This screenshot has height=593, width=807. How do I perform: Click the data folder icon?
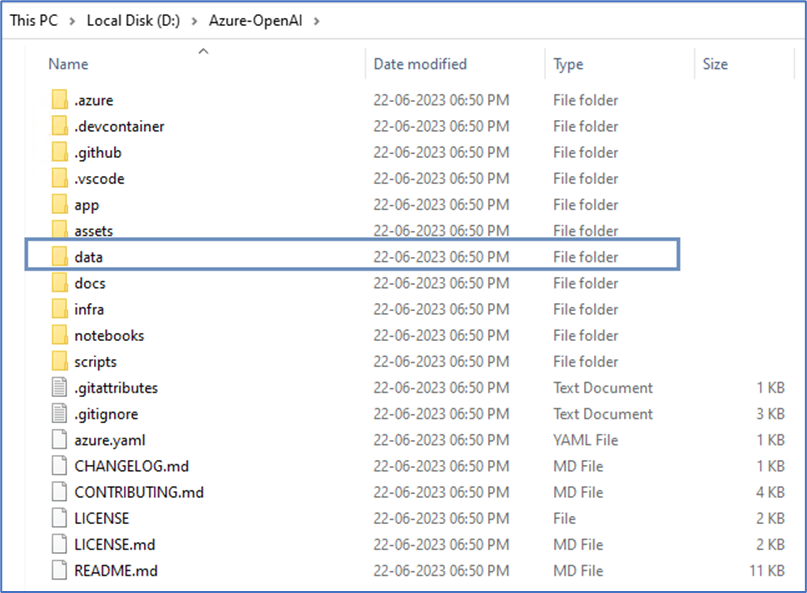point(59,256)
